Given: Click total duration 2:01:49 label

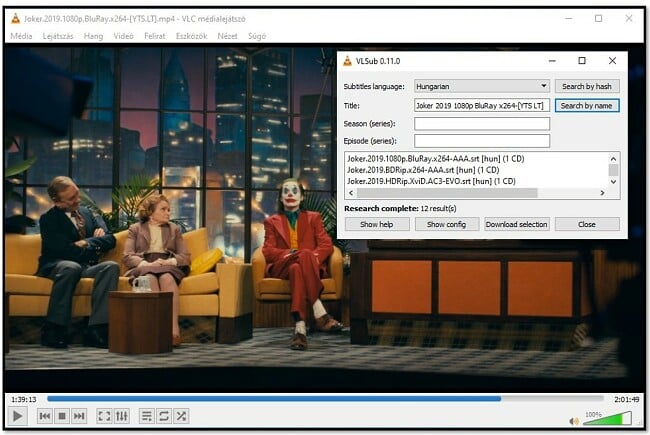Looking at the screenshot, I should tap(626, 400).
